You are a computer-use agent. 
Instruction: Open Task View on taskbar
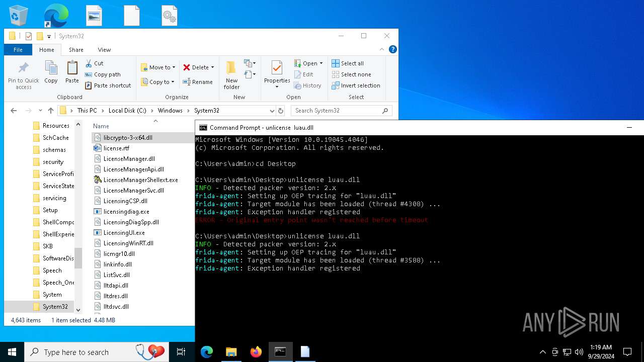tap(181, 352)
